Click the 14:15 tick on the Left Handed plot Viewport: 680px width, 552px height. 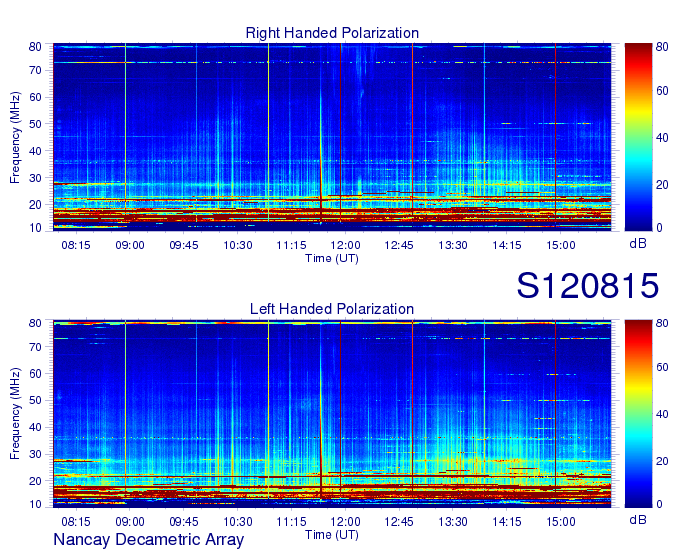coord(507,522)
